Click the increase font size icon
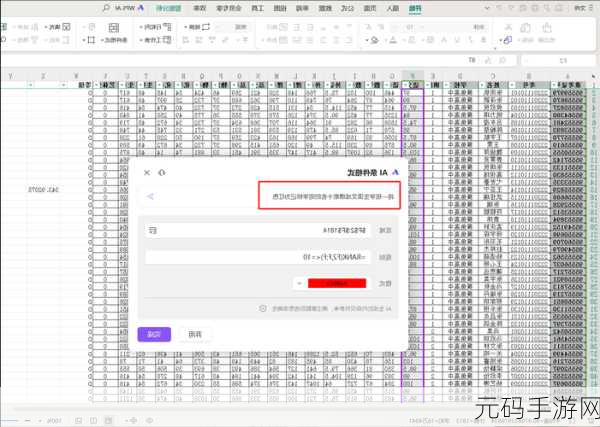The image size is (600, 427). (381, 27)
